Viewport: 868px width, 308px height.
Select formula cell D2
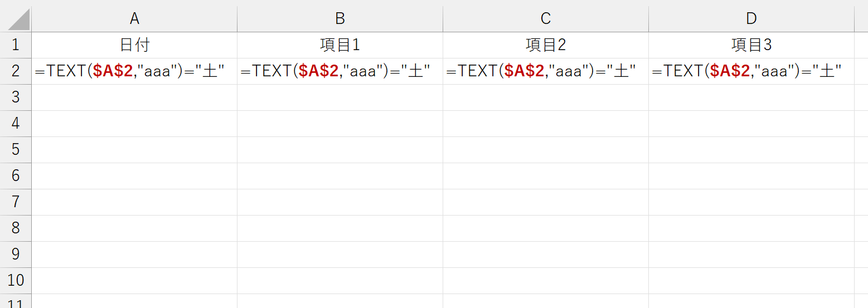(x=751, y=71)
